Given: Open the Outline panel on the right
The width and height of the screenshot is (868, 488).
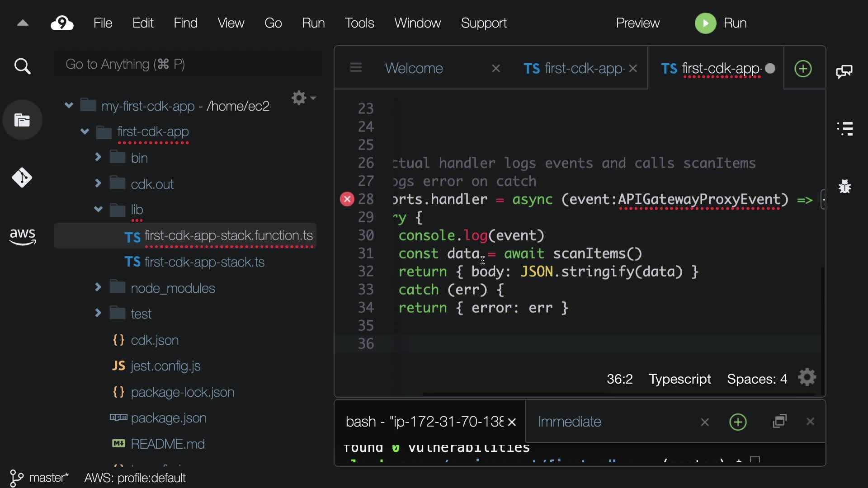Looking at the screenshot, I should (x=844, y=128).
